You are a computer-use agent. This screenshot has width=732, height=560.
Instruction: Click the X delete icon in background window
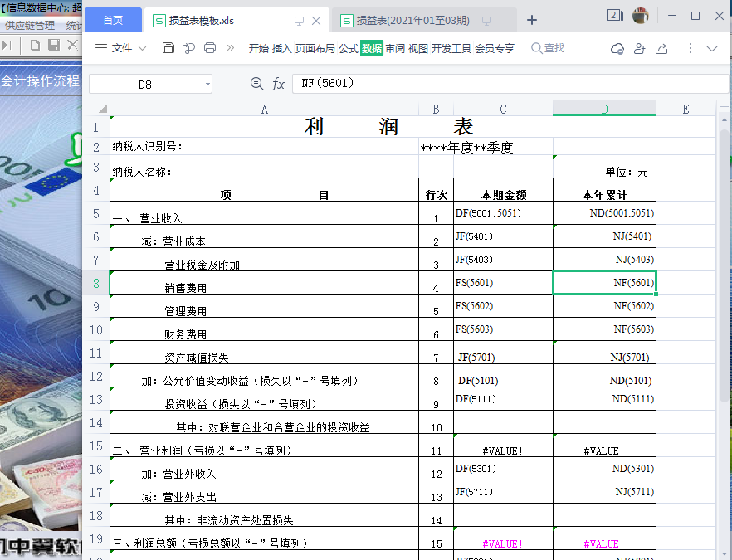[x=72, y=45]
